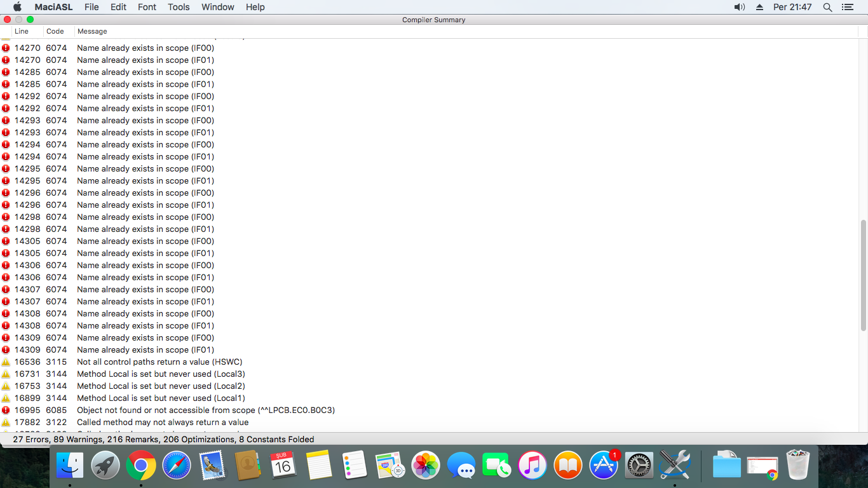This screenshot has width=868, height=488.
Task: Click error icon for IF00 at line 14270
Action: pos(6,48)
